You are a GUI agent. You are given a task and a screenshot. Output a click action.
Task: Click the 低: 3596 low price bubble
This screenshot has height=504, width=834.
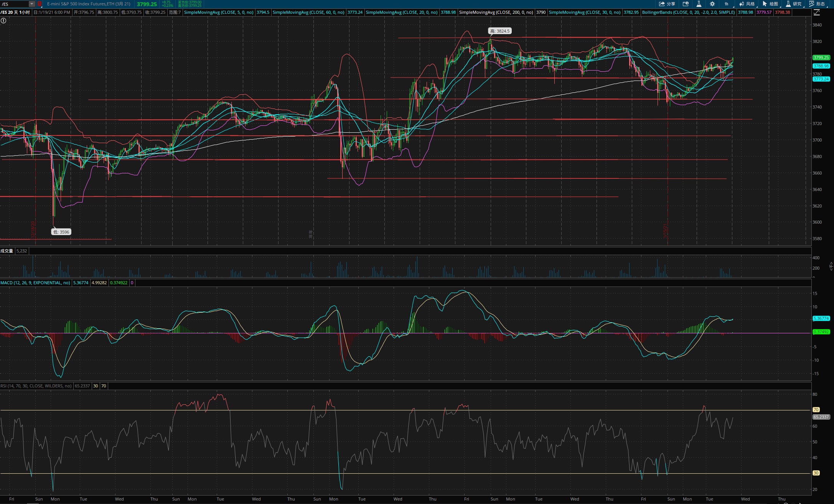point(61,232)
